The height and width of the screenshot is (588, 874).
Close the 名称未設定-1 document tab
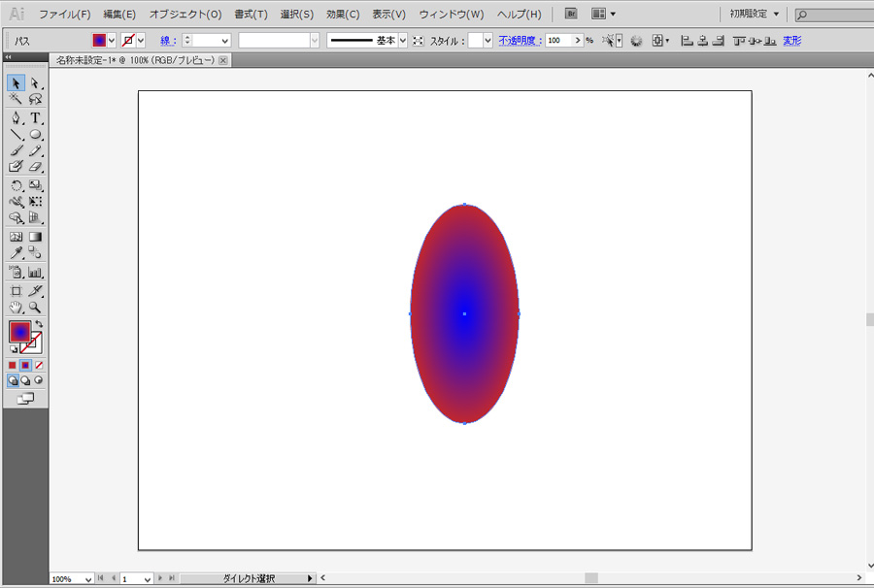[223, 60]
